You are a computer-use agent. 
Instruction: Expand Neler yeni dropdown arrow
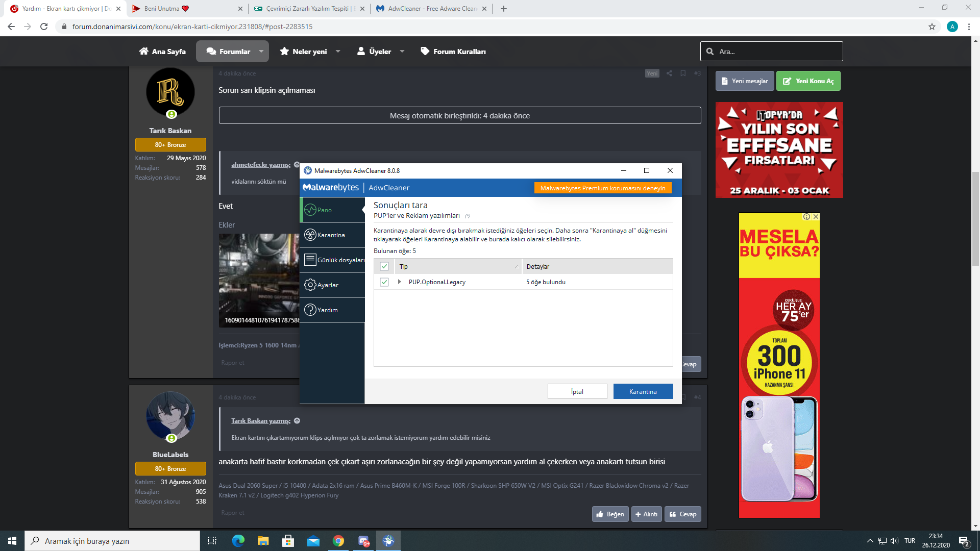338,52
